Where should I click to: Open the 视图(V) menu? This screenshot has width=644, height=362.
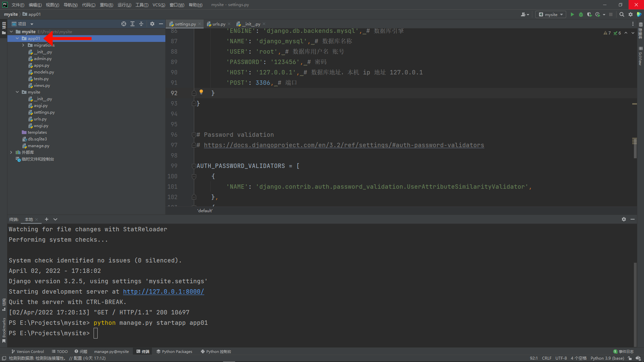point(52,5)
